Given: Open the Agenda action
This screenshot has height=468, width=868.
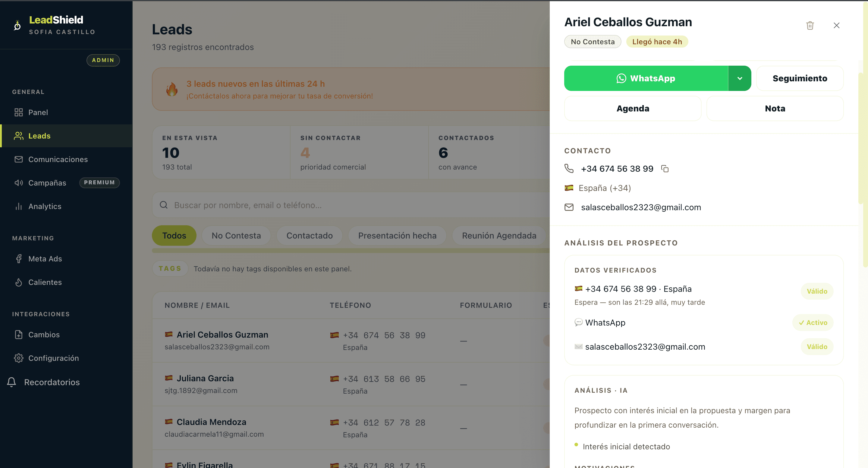Looking at the screenshot, I should [x=633, y=108].
